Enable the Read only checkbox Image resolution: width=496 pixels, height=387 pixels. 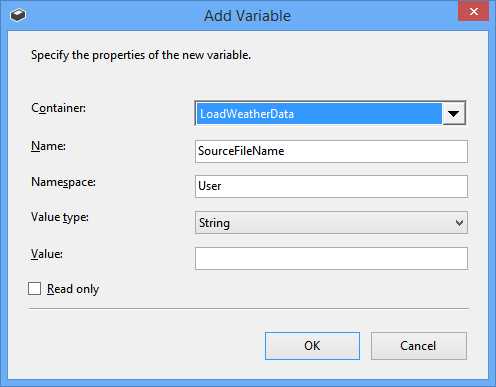(34, 289)
